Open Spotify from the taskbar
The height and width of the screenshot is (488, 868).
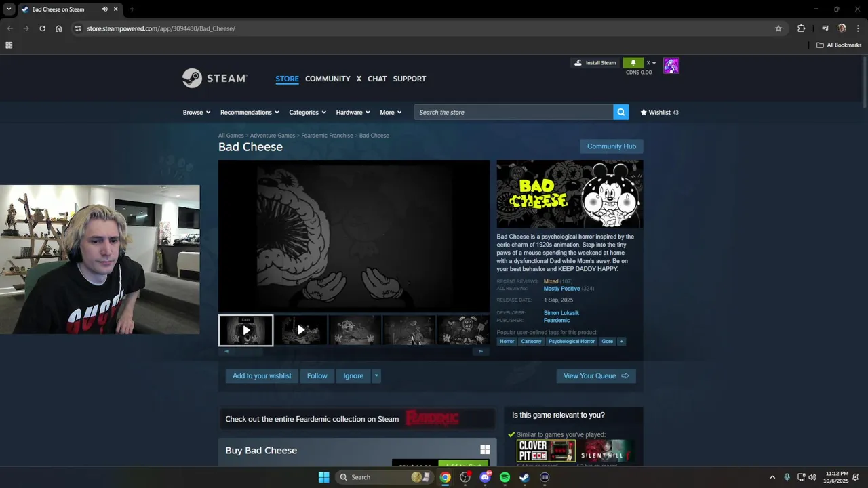pos(505,477)
